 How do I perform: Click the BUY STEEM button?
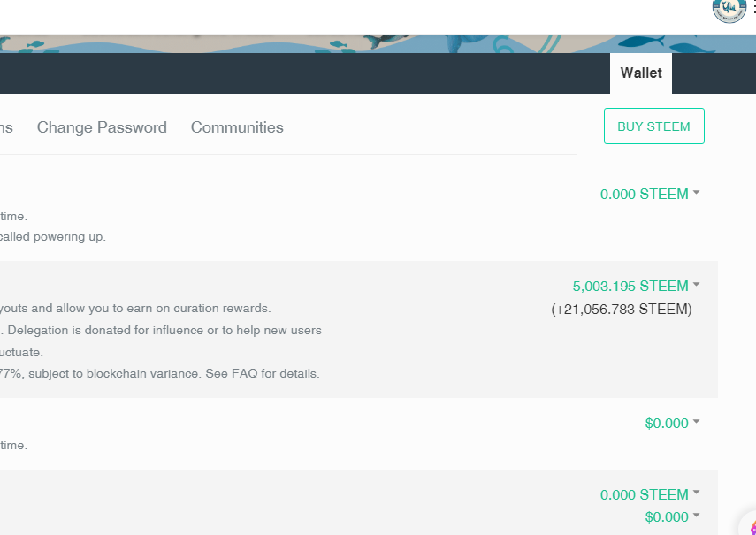pyautogui.click(x=653, y=126)
